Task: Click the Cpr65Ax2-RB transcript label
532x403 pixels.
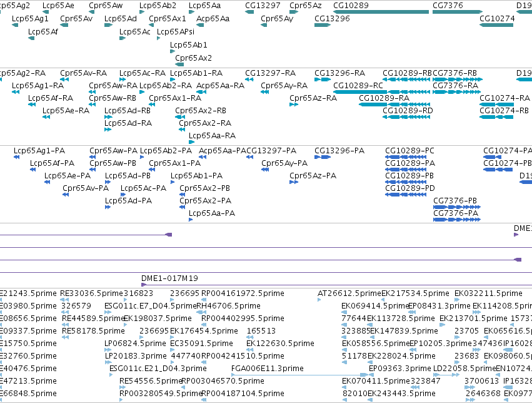Action: [201, 111]
